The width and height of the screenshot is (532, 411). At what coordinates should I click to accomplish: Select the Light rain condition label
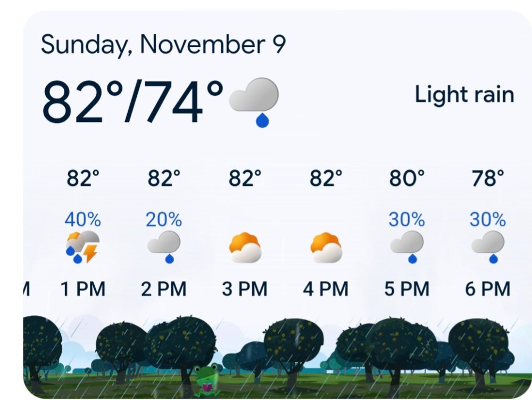point(464,95)
